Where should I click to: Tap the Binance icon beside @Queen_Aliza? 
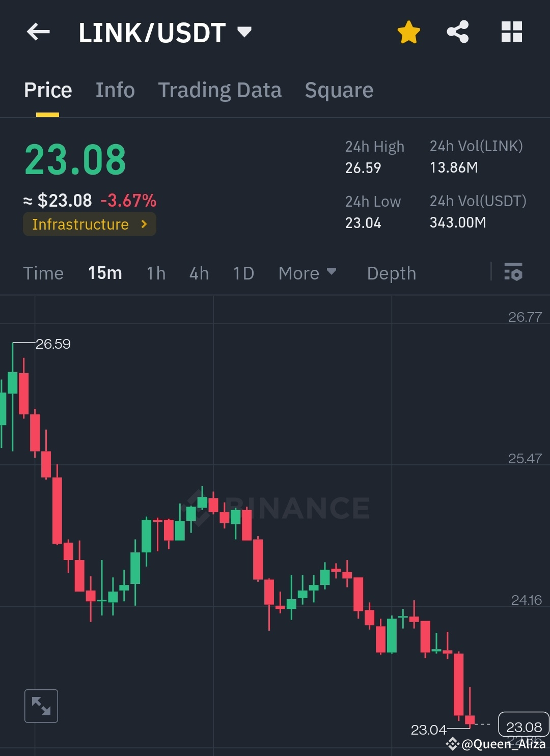[452, 744]
